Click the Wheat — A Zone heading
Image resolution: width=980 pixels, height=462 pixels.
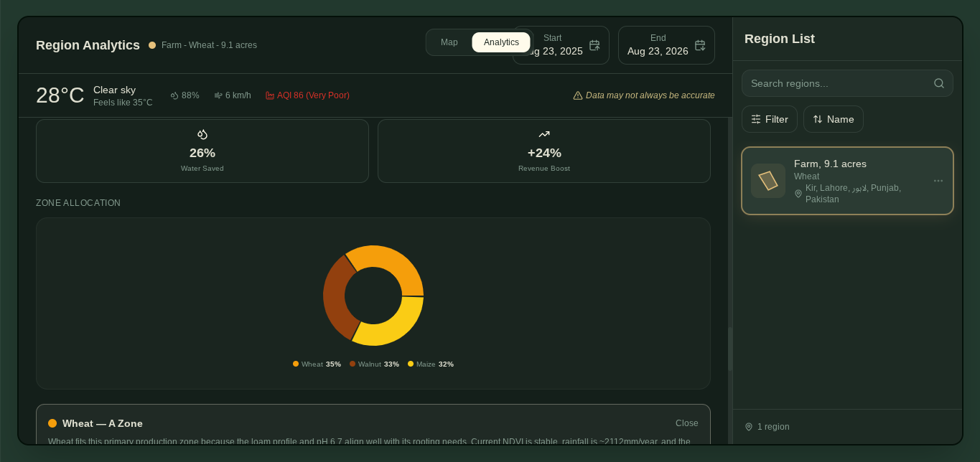[x=103, y=423]
